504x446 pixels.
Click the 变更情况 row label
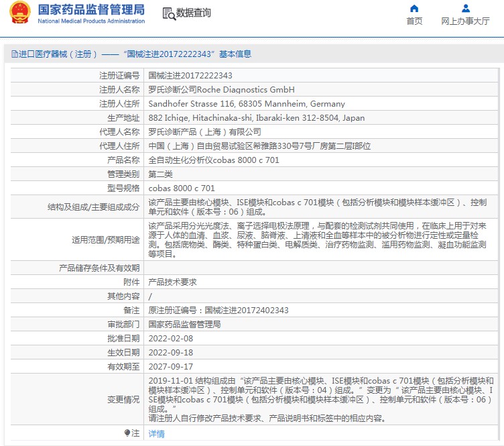pos(123,400)
